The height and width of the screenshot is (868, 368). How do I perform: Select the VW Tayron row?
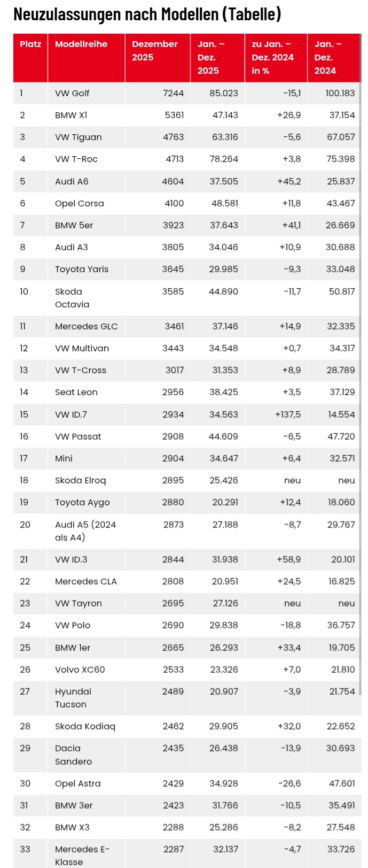[x=187, y=603]
